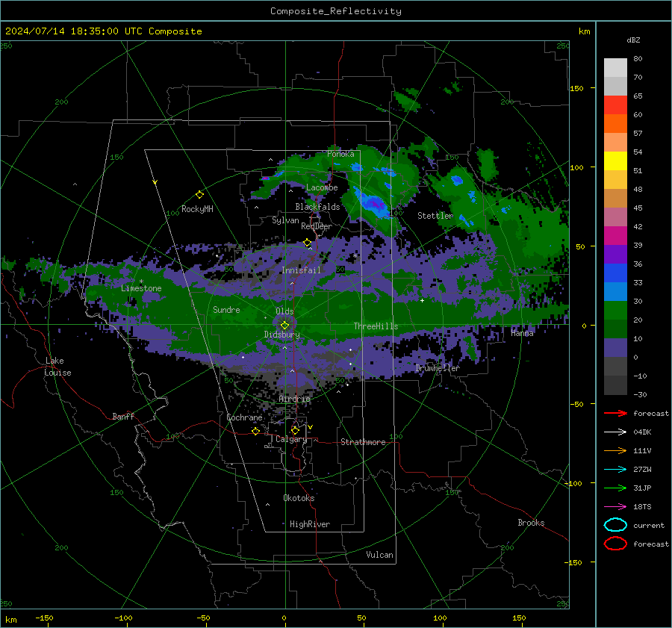672x628 pixels.
Task: Click the red forecast arrow in legend
Action: coord(615,413)
